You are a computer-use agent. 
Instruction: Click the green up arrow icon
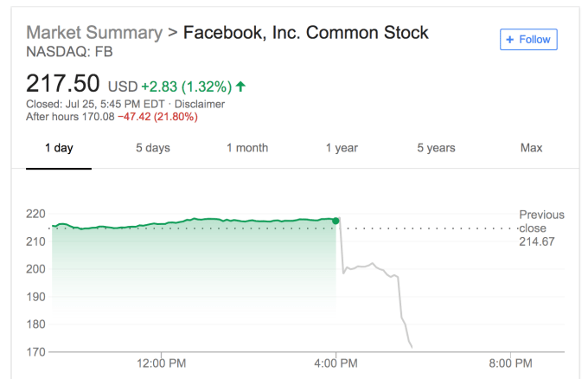pos(240,86)
